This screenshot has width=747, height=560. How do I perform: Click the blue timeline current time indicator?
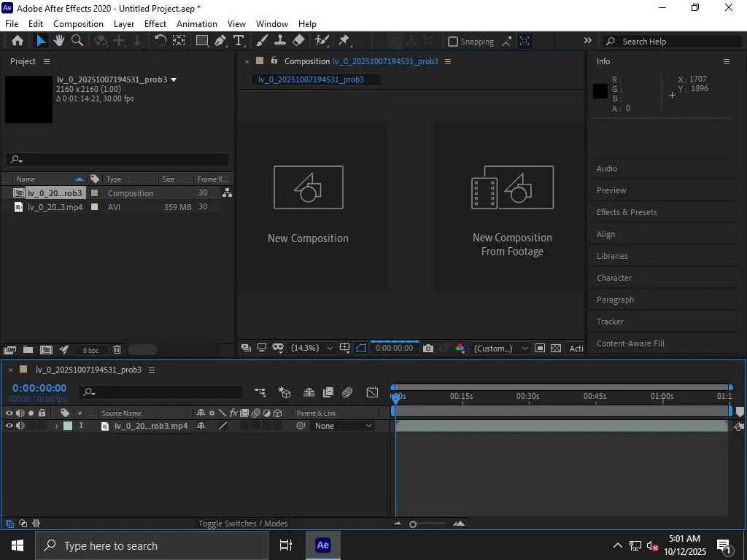pyautogui.click(x=395, y=397)
